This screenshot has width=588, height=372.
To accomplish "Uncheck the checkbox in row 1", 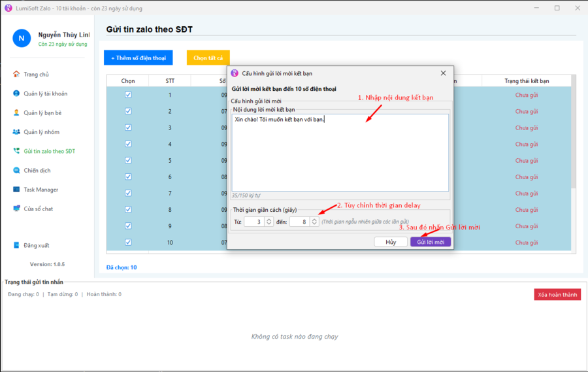I will point(128,95).
